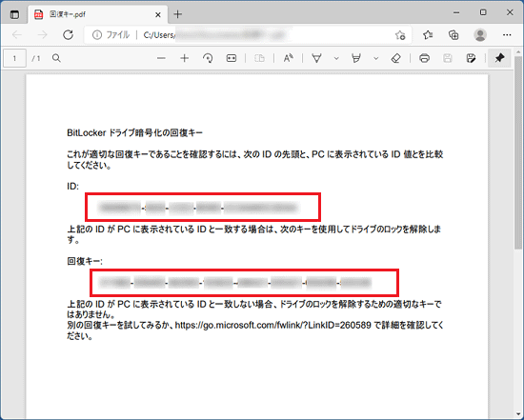Maximize the browser window
Image resolution: width=524 pixels, height=420 pixels.
coord(483,12)
